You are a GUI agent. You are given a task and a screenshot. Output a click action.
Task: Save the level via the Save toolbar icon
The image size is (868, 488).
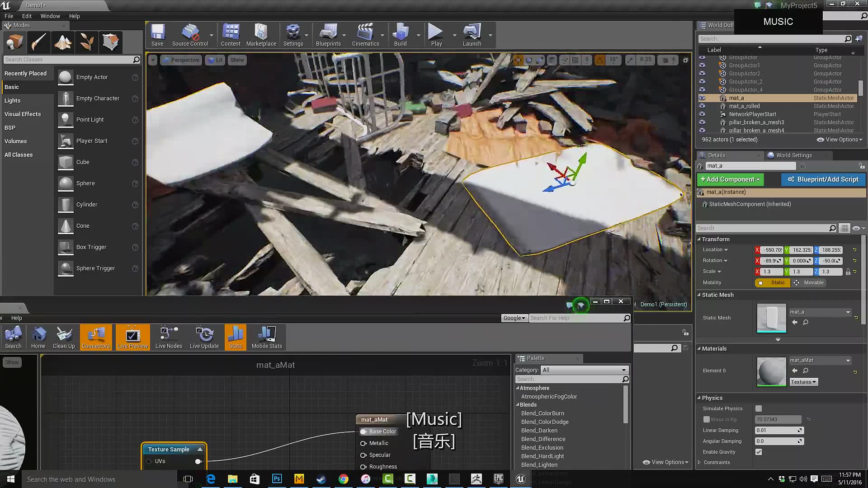157,35
